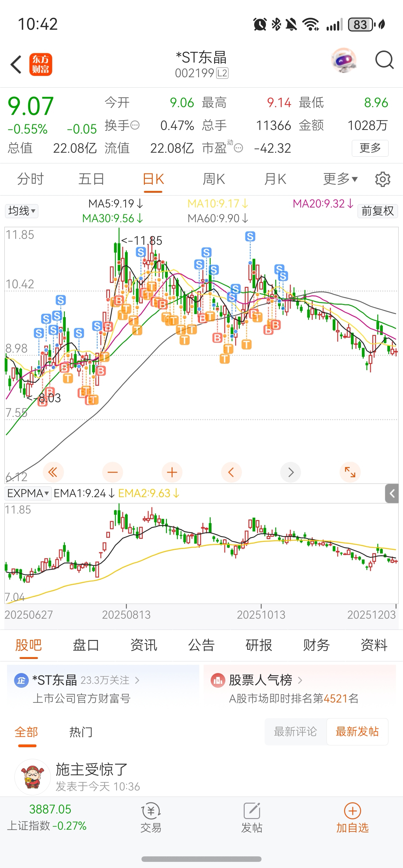The width and height of the screenshot is (403, 868).
Task: Switch to 五日 chart tab
Action: point(92,179)
